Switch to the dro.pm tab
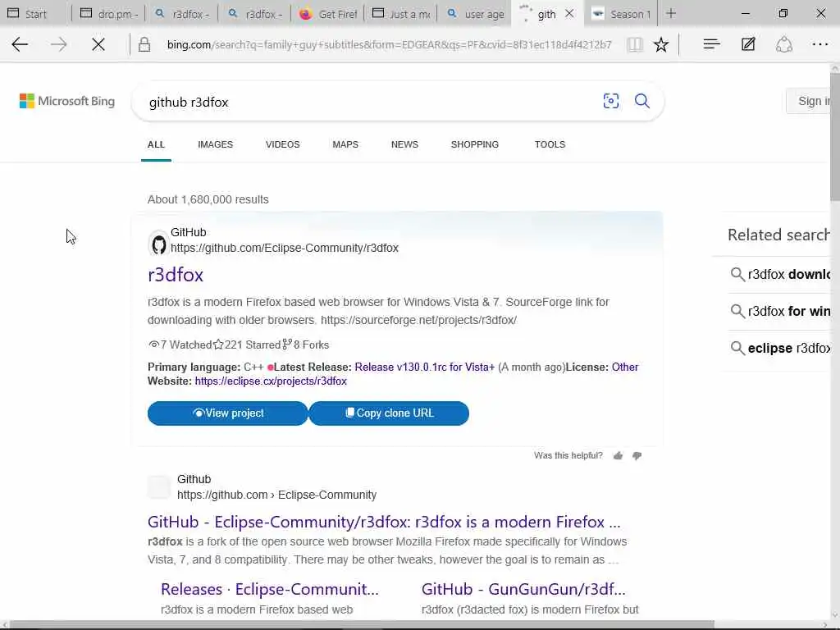 109,13
